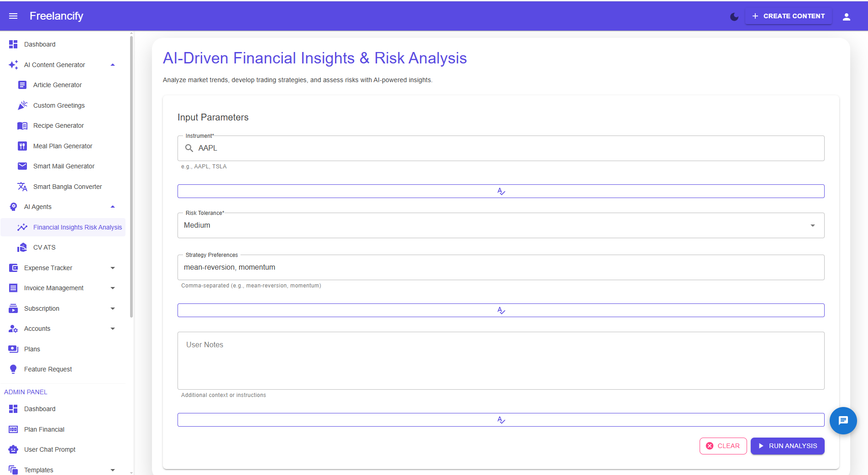Open Recipe Generator
This screenshot has width=868, height=475.
(63, 125)
